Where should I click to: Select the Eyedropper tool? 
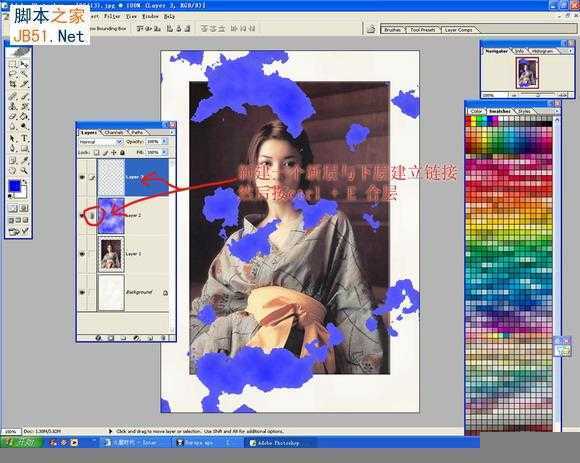pos(24,160)
